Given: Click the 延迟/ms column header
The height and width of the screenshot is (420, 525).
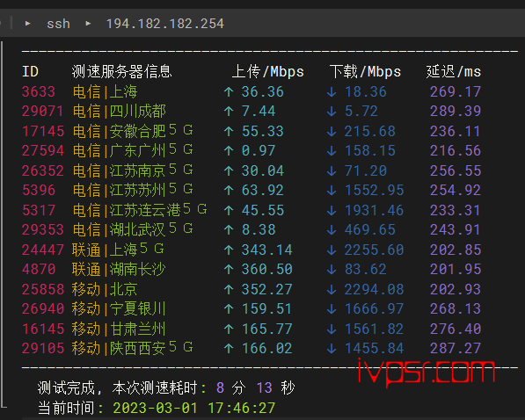Looking at the screenshot, I should (454, 72).
